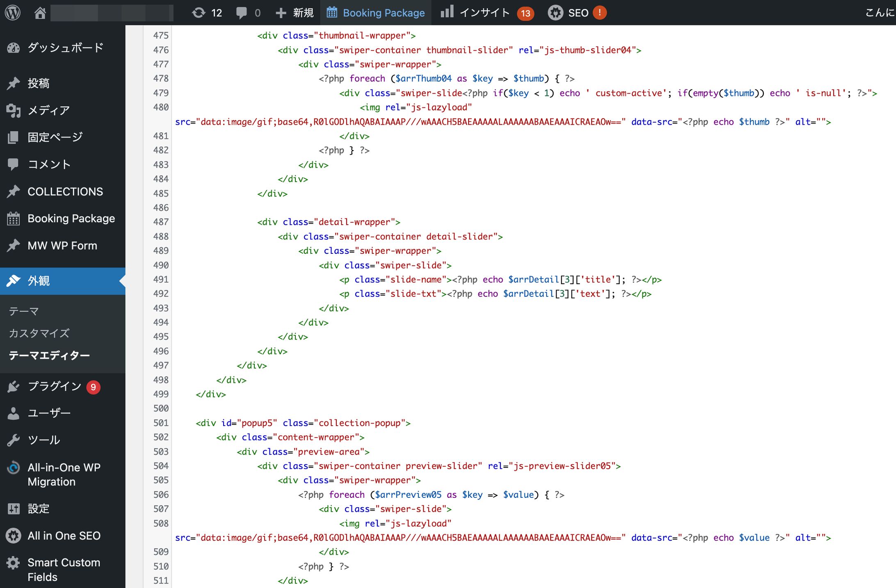This screenshot has width=896, height=588.
Task: Click the COLLECTIONS pin icon
Action: pos(14,191)
